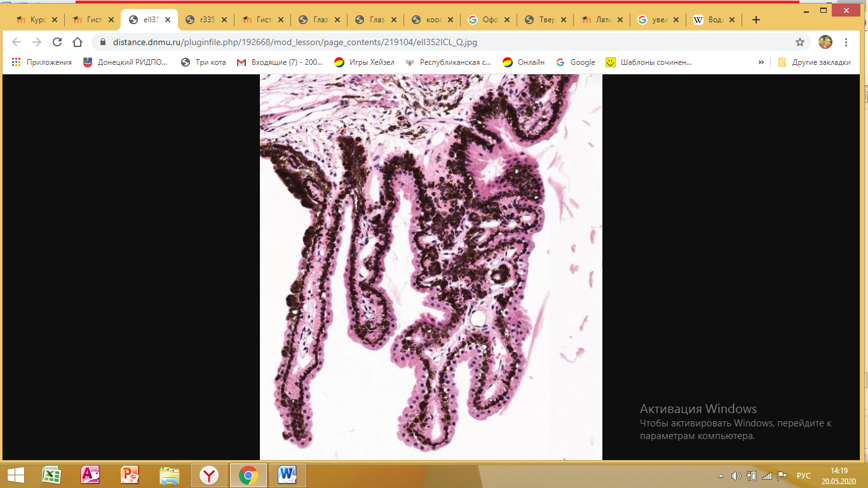The width and height of the screenshot is (868, 488).
Task: Open the Шаблоны сочинен... bookmark
Action: tap(649, 62)
